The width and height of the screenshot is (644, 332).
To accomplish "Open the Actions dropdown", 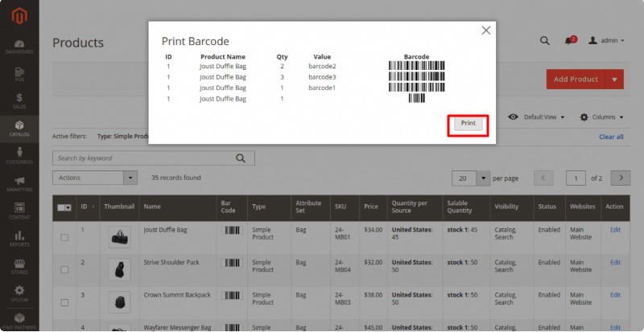I will [x=95, y=178].
